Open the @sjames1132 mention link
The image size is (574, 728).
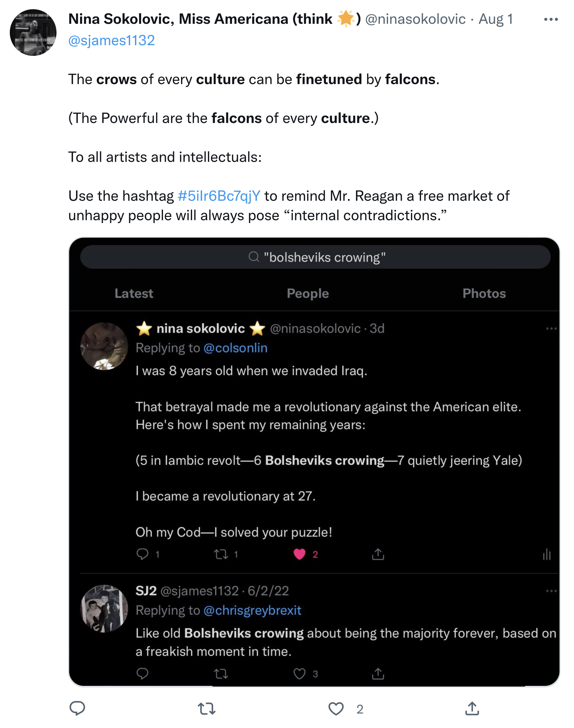tap(111, 41)
